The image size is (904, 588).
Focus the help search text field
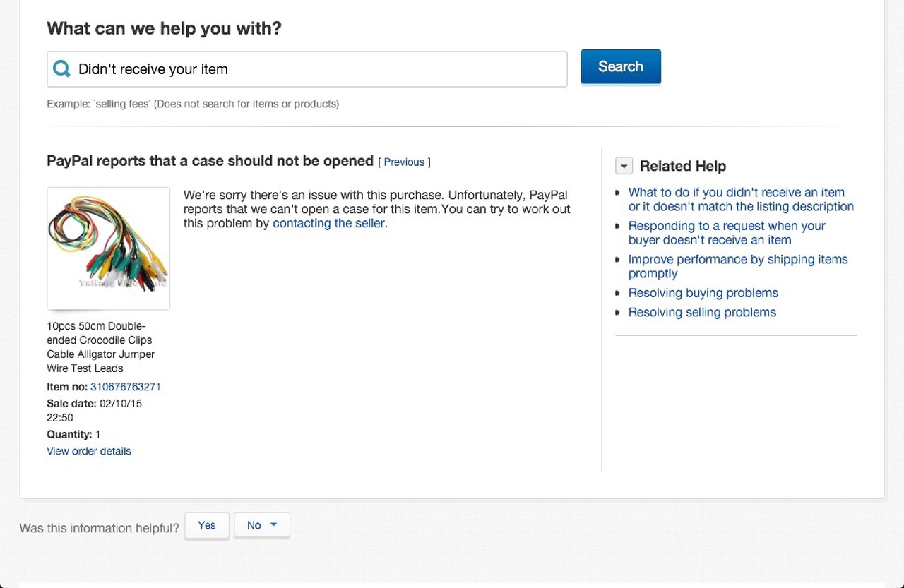tap(318, 69)
